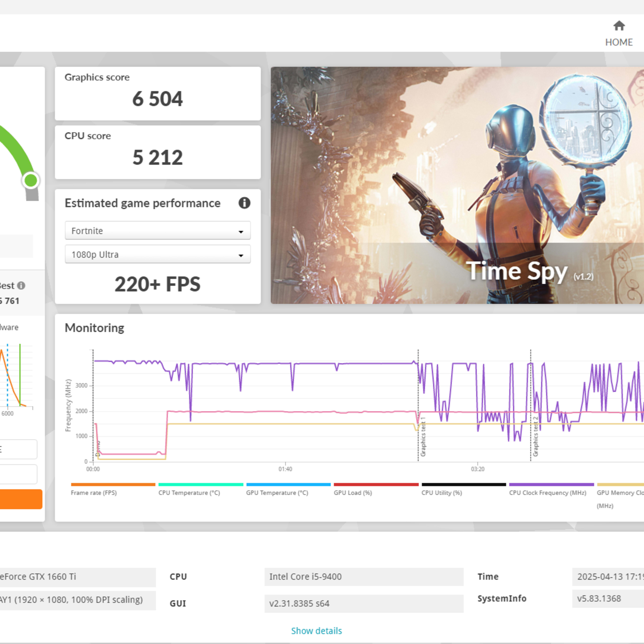Click the orange button in left panel
Image resolution: width=644 pixels, height=644 pixels.
pos(21,499)
